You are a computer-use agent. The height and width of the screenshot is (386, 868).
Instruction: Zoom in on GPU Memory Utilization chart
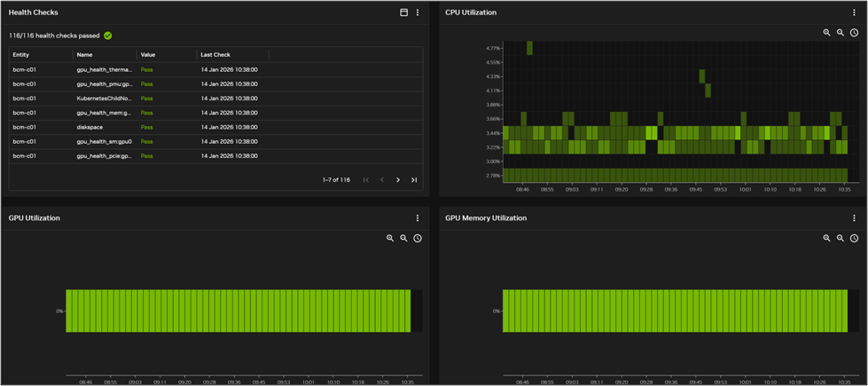point(826,239)
